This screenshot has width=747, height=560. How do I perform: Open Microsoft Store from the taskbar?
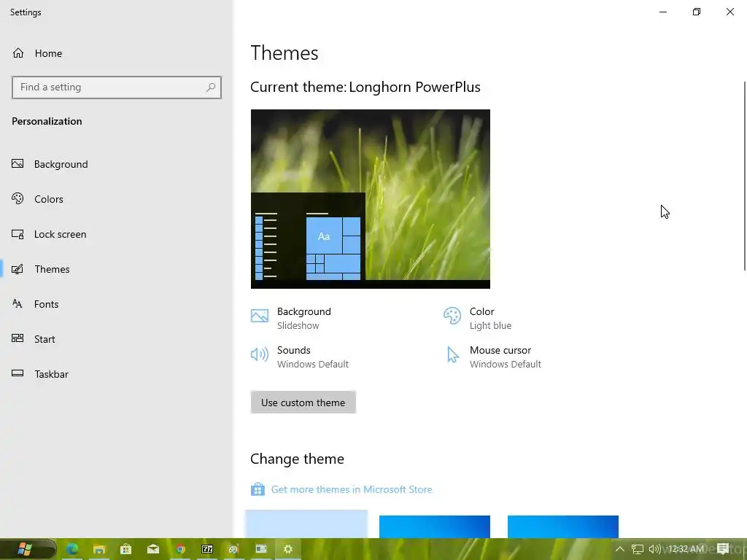(125, 549)
